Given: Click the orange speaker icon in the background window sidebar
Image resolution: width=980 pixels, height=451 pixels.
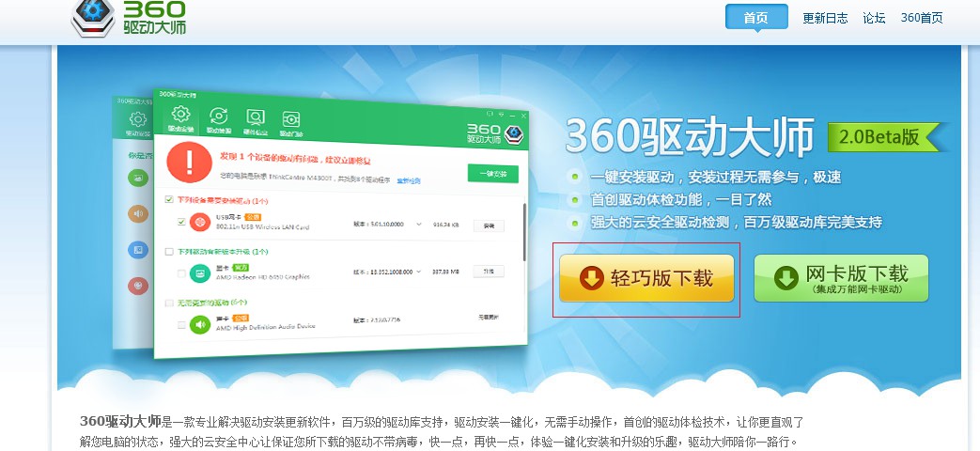Looking at the screenshot, I should [138, 214].
